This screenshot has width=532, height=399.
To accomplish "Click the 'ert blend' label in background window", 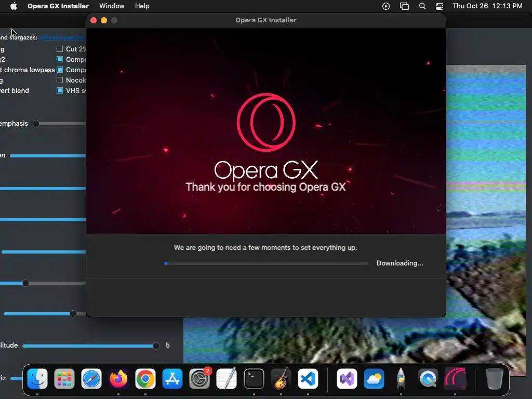I will pyautogui.click(x=15, y=90).
